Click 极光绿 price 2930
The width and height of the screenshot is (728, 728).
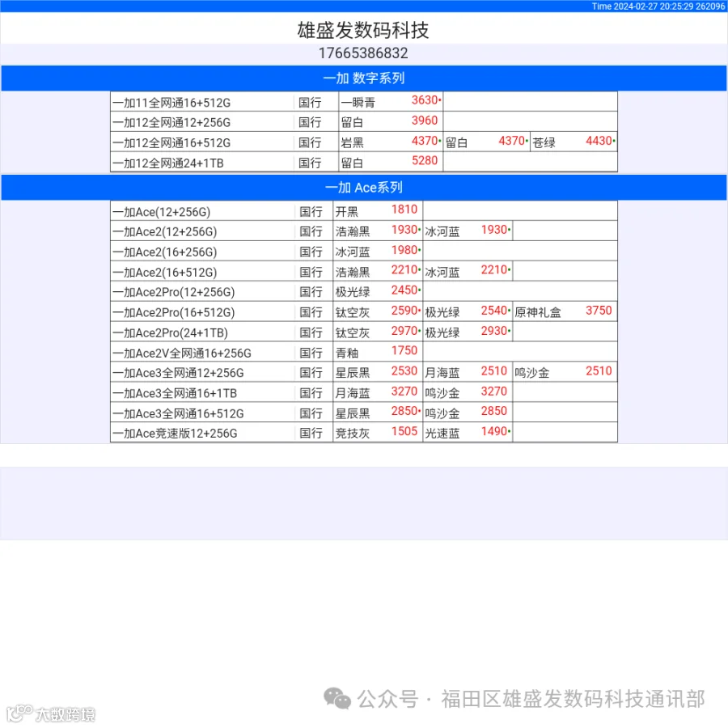493,331
